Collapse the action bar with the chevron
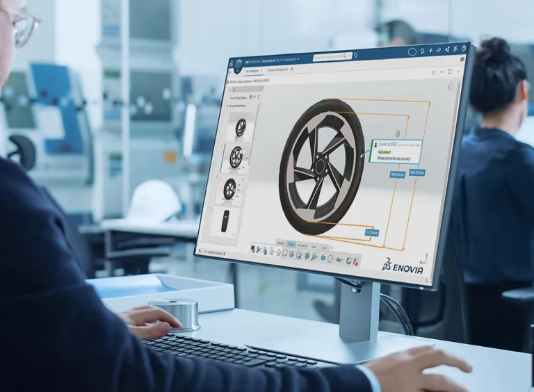The height and width of the screenshot is (392, 534). pyautogui.click(x=332, y=247)
